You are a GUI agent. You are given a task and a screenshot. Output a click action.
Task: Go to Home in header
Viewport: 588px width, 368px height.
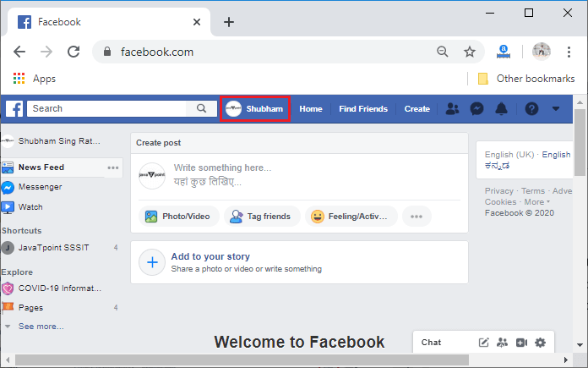(311, 109)
